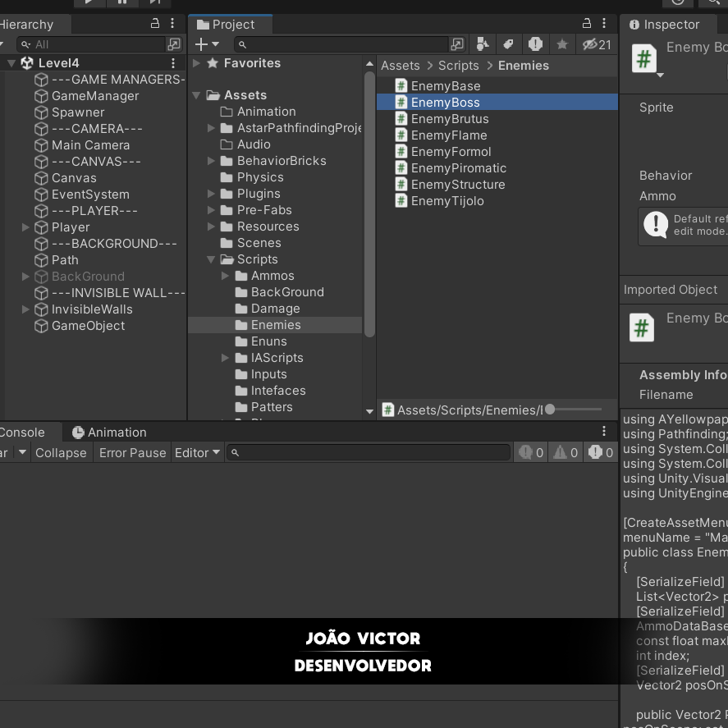Toggle Console Collapse mode
This screenshot has height=728, width=728.
[x=61, y=453]
